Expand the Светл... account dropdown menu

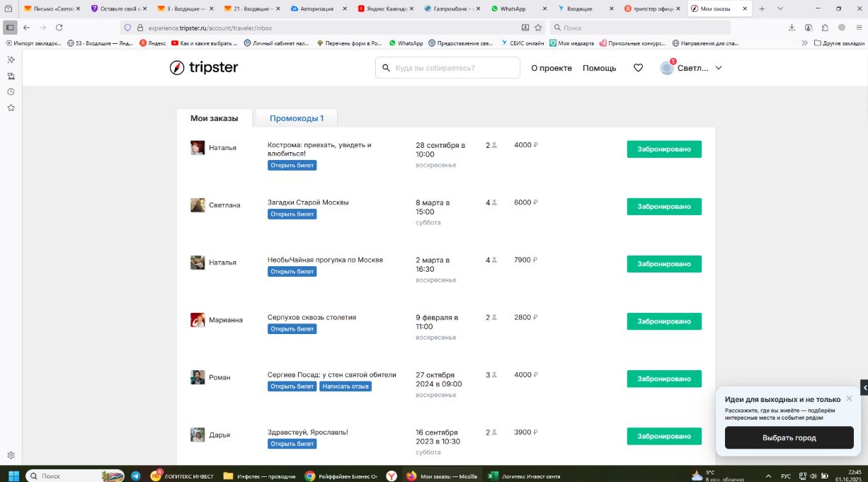pyautogui.click(x=719, y=68)
